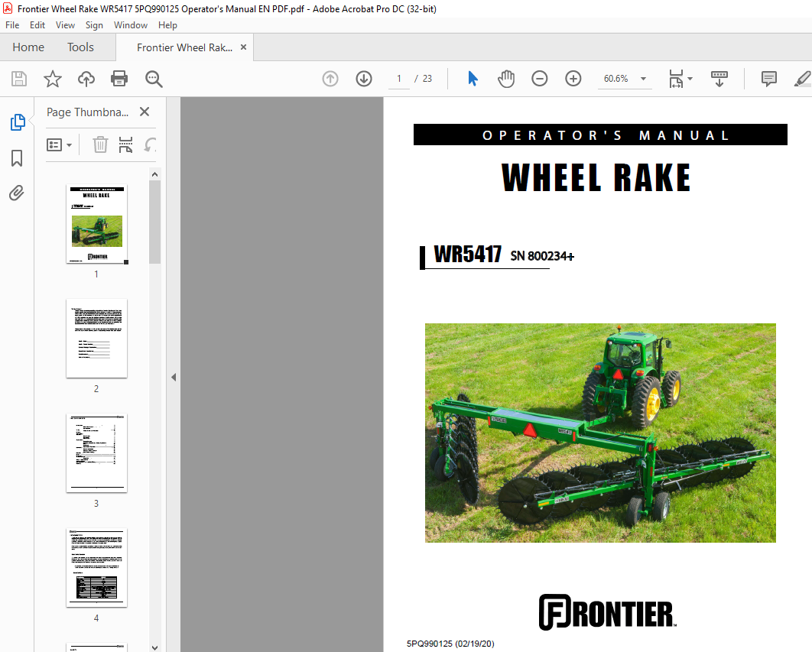Select the Highlight pen tool
The width and height of the screenshot is (812, 652).
[802, 79]
